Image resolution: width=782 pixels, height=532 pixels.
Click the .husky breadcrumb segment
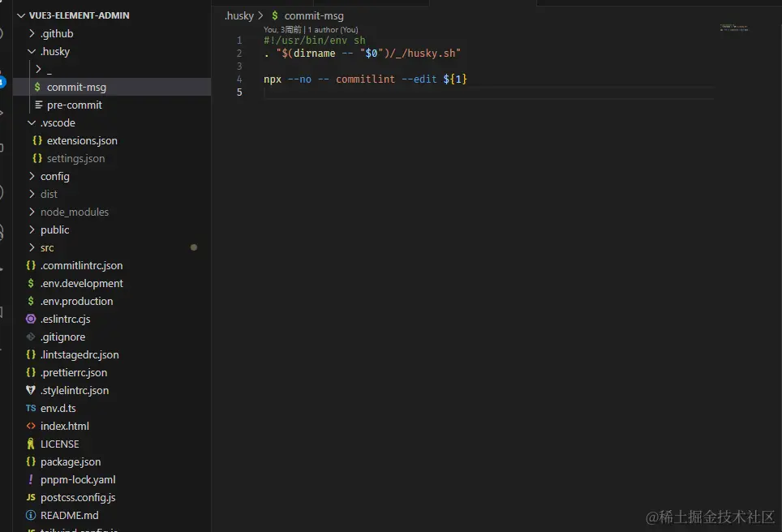pyautogui.click(x=238, y=16)
